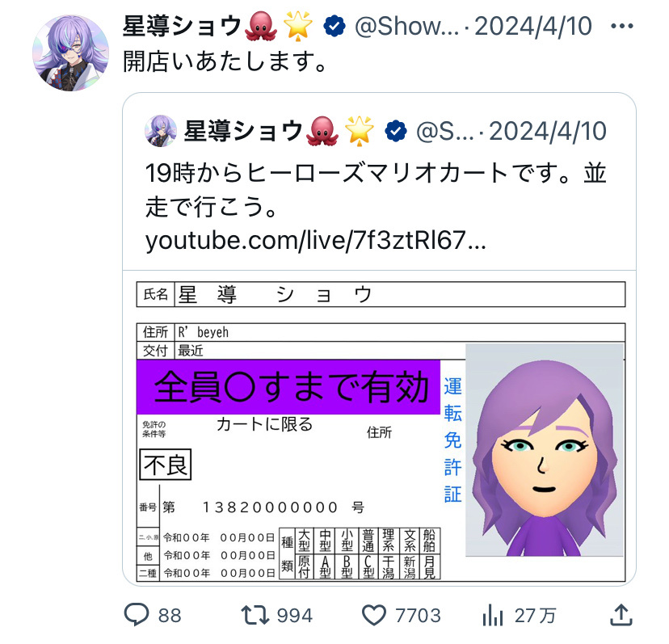669x644 pixels.
Task: Click the @Show... username handle
Action: point(406,26)
